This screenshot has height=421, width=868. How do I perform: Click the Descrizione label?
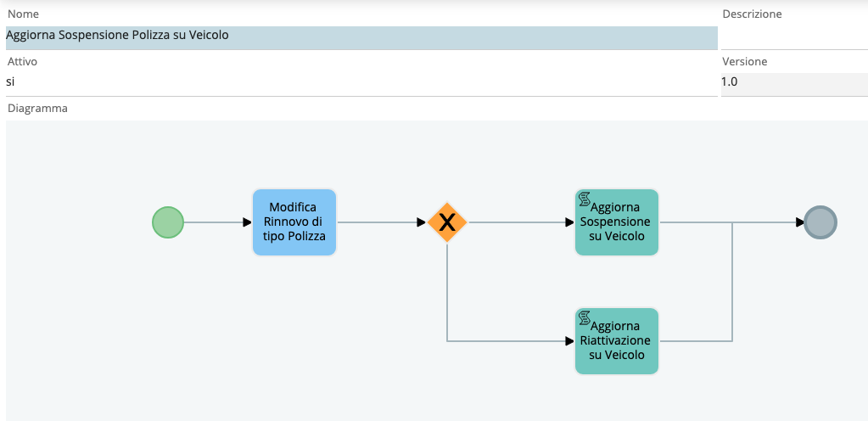click(752, 14)
